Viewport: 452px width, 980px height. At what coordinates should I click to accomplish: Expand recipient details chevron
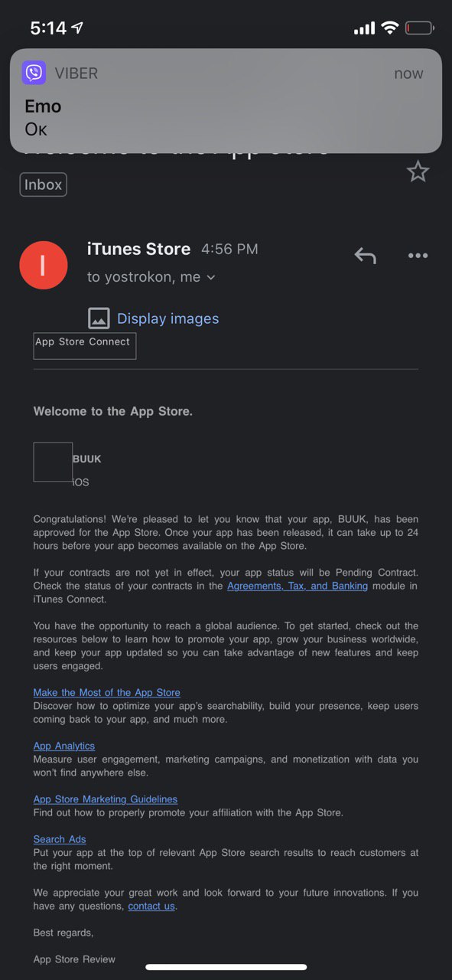[x=211, y=277]
